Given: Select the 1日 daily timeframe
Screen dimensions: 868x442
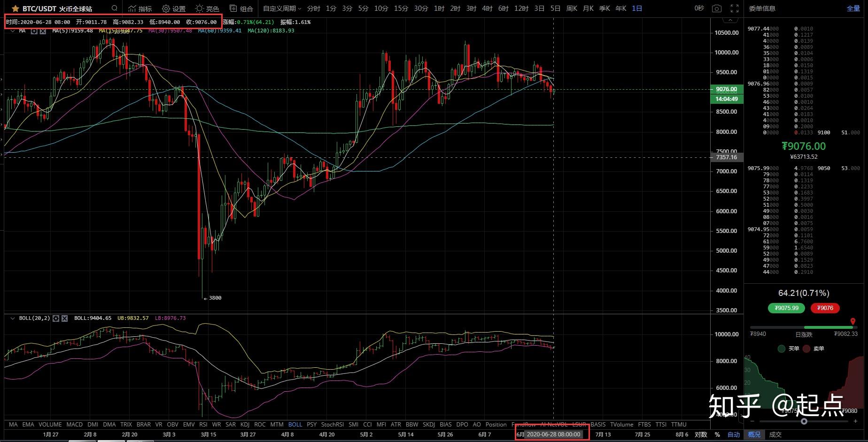Looking at the screenshot, I should pos(636,8).
